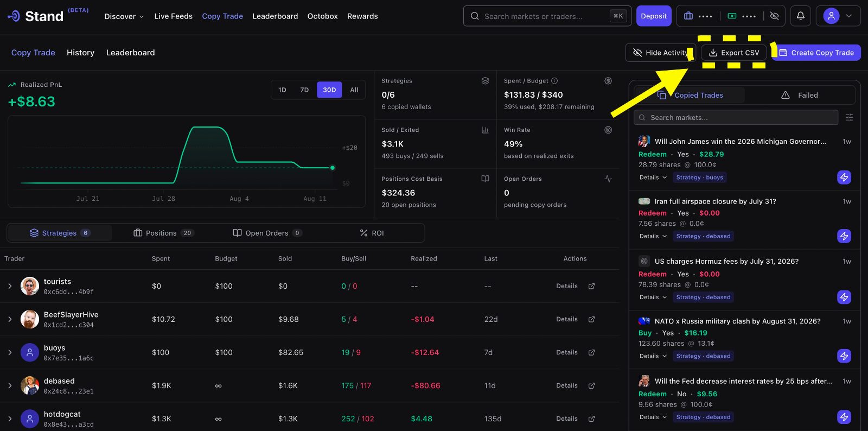Click lightning icon on NATO x Russia trade
This screenshot has height=431, width=868.
844,356
